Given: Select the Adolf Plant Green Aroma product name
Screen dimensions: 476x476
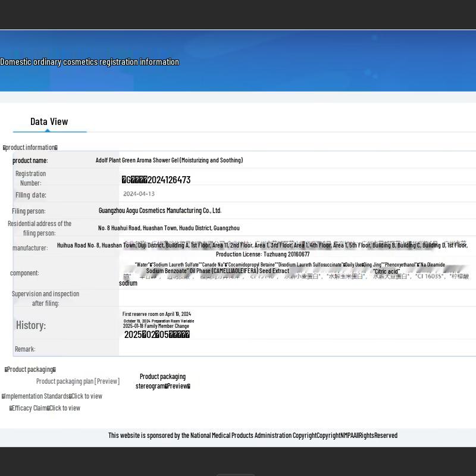Looking at the screenshot, I should 169,160.
